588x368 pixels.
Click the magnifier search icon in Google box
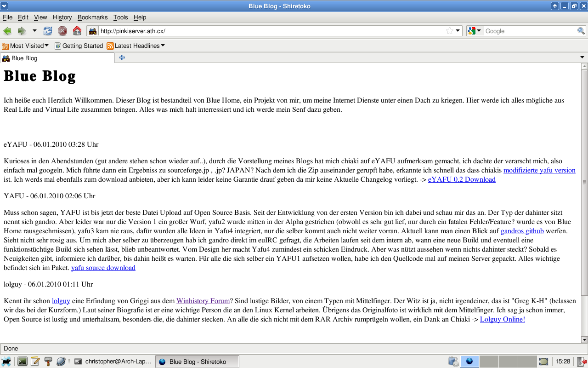[x=581, y=31]
